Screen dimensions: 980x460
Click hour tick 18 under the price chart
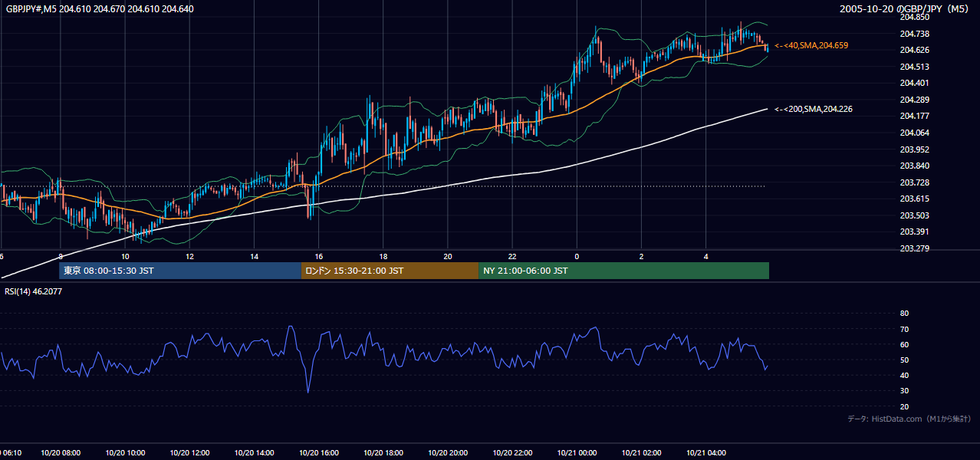point(383,257)
